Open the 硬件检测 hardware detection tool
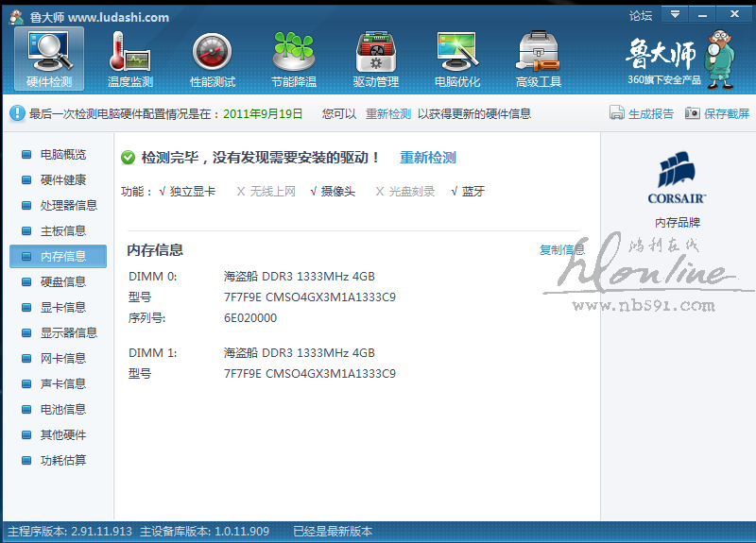This screenshot has width=756, height=543. [49, 59]
